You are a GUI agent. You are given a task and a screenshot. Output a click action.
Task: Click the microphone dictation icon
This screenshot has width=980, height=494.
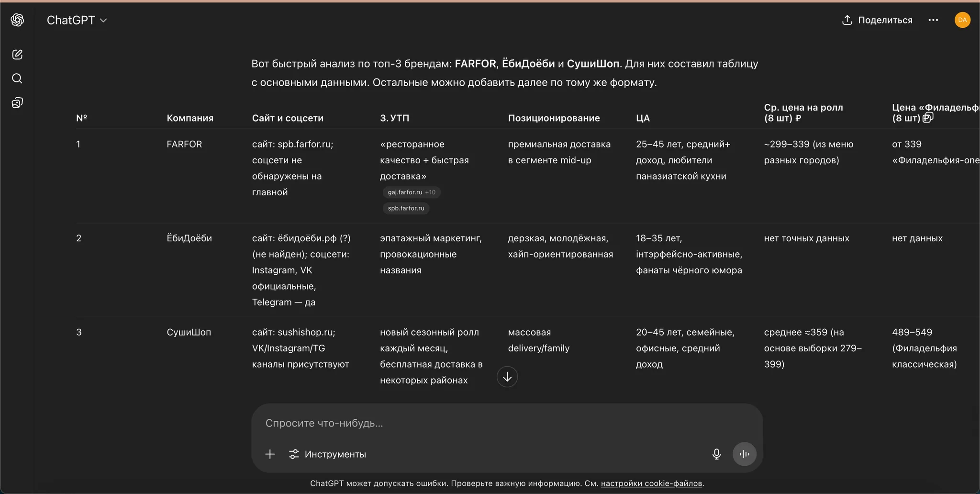pyautogui.click(x=716, y=454)
